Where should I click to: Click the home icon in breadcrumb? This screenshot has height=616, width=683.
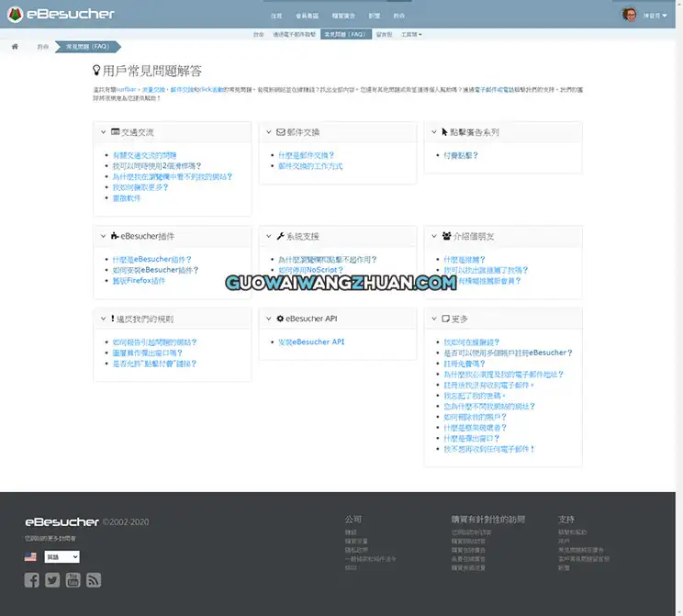(x=15, y=47)
